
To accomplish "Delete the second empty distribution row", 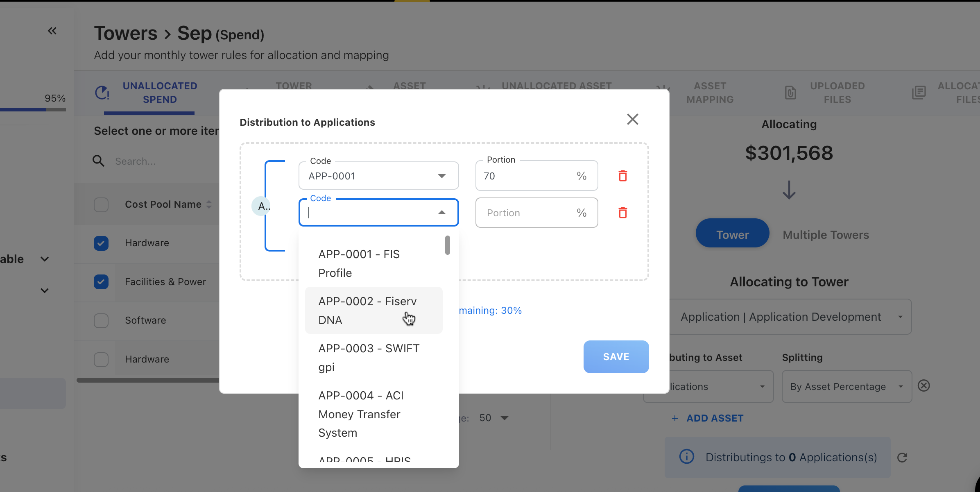I will point(622,213).
